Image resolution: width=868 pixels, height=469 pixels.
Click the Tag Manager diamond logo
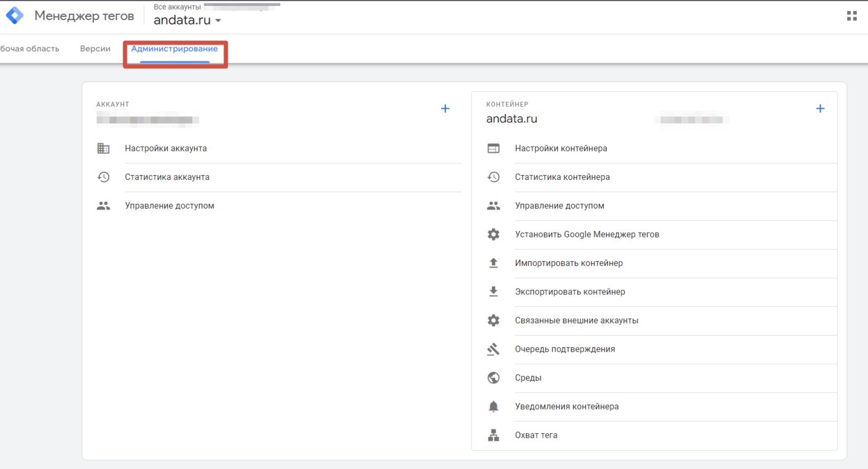[15, 16]
